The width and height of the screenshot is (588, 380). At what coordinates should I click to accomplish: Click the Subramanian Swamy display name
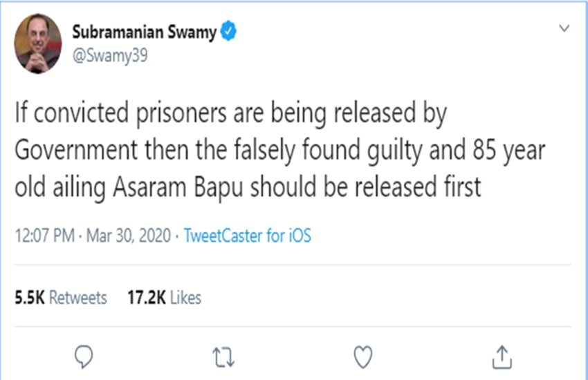[x=145, y=32]
